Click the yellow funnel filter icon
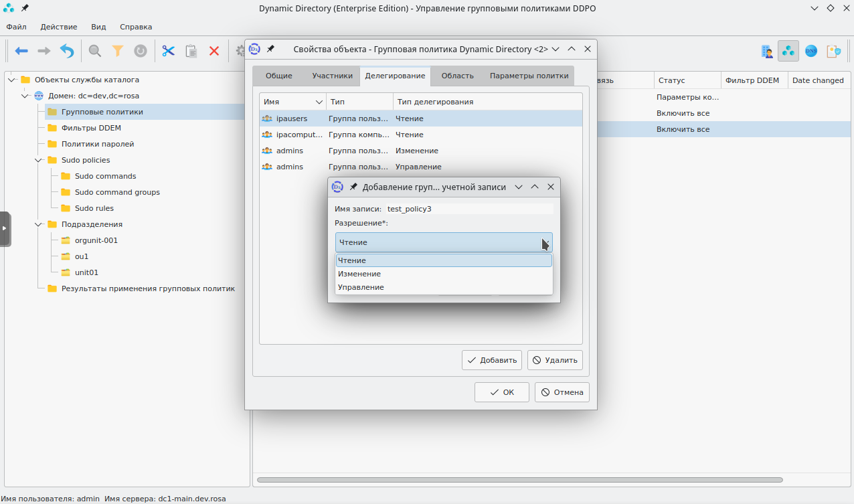This screenshot has width=854, height=504. point(118,51)
